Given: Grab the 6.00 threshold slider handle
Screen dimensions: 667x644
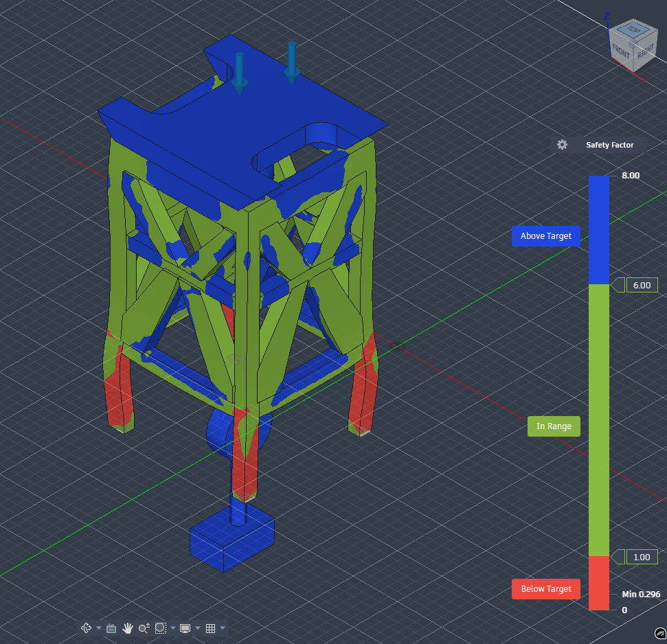Looking at the screenshot, I should tap(618, 285).
